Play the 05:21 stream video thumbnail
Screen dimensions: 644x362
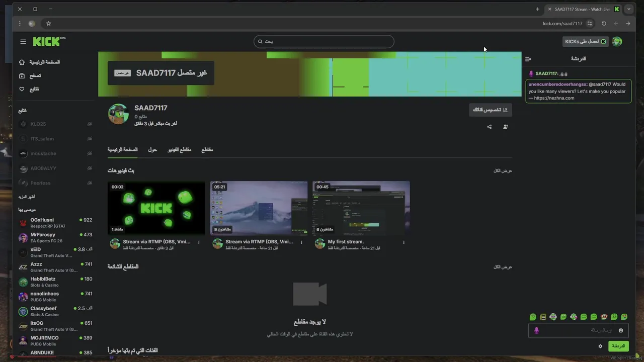259,208
